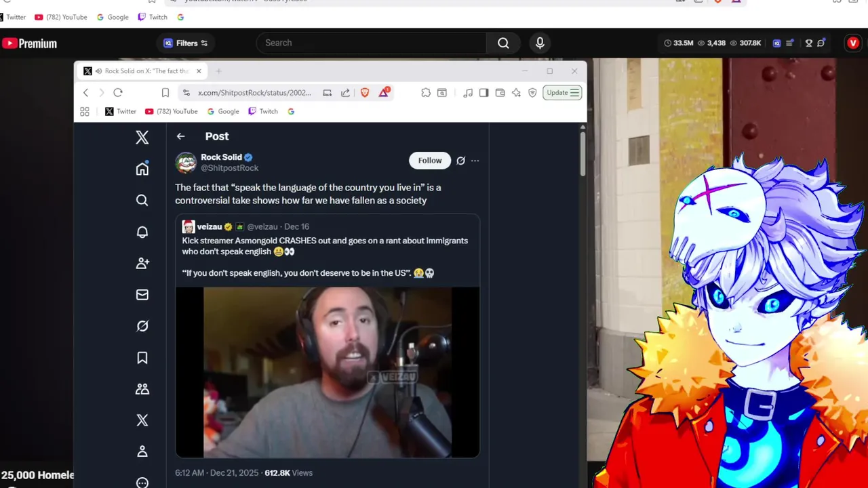Open the red V account avatar
Image resolution: width=868 pixels, height=488 pixels.
click(x=853, y=43)
